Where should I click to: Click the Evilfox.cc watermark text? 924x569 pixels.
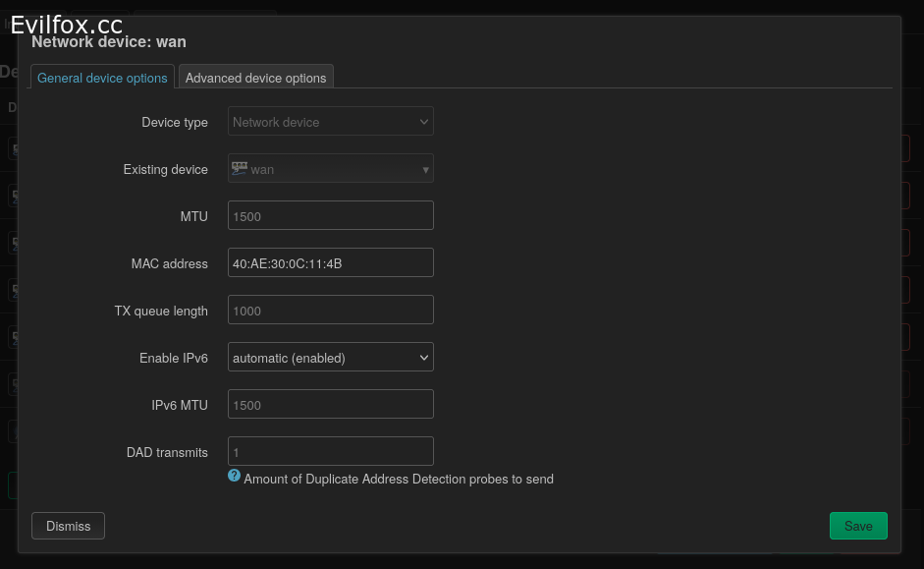click(x=67, y=26)
